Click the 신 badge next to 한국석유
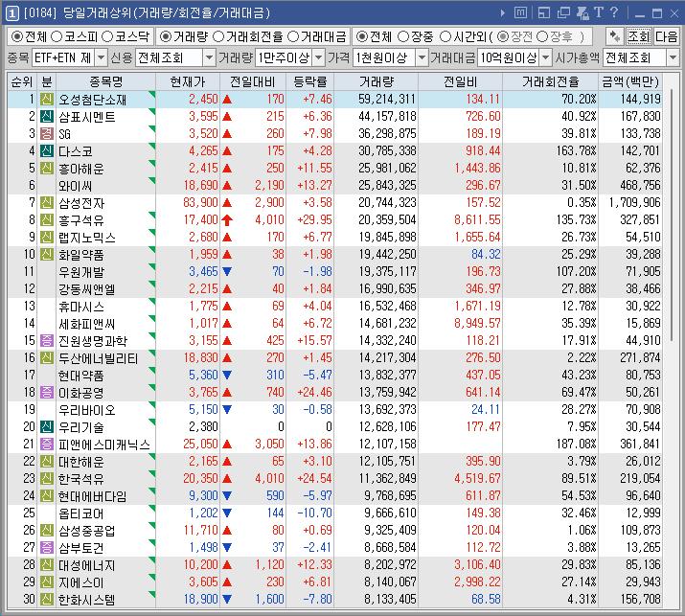 [47, 478]
